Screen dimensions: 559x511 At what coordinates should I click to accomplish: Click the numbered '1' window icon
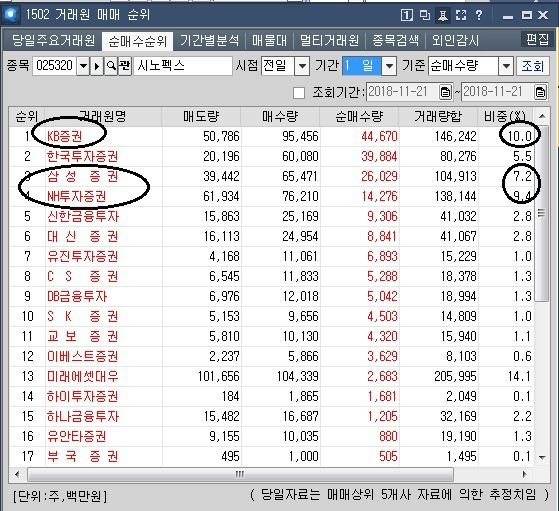[x=407, y=15]
